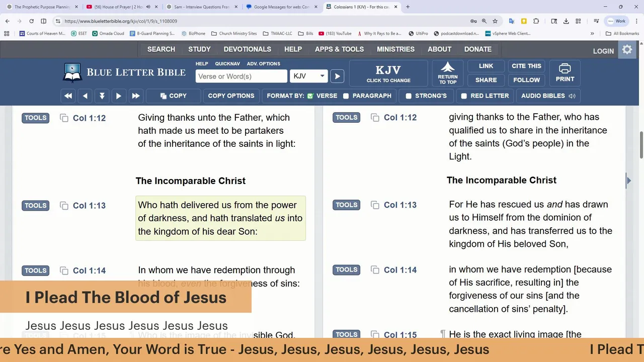Open the STUDY menu
644x362 pixels.
pyautogui.click(x=200, y=49)
